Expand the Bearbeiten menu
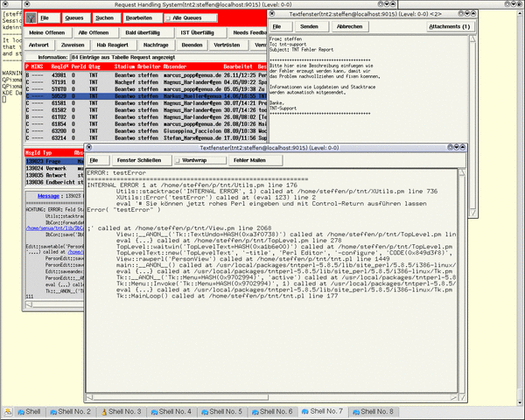The width and height of the screenshot is (525, 420). tap(138, 17)
